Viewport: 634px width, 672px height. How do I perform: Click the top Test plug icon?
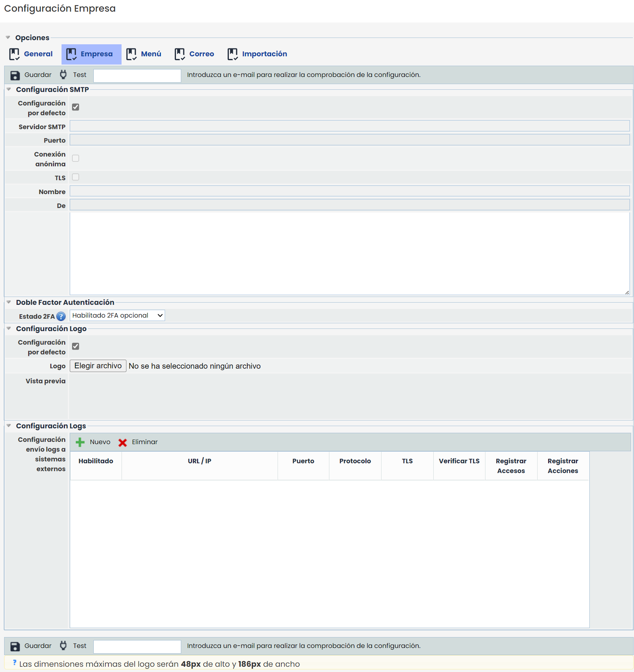(63, 75)
